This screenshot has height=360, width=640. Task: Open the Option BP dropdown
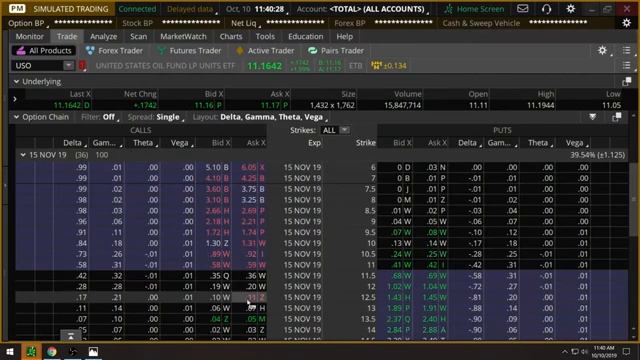pyautogui.click(x=28, y=23)
